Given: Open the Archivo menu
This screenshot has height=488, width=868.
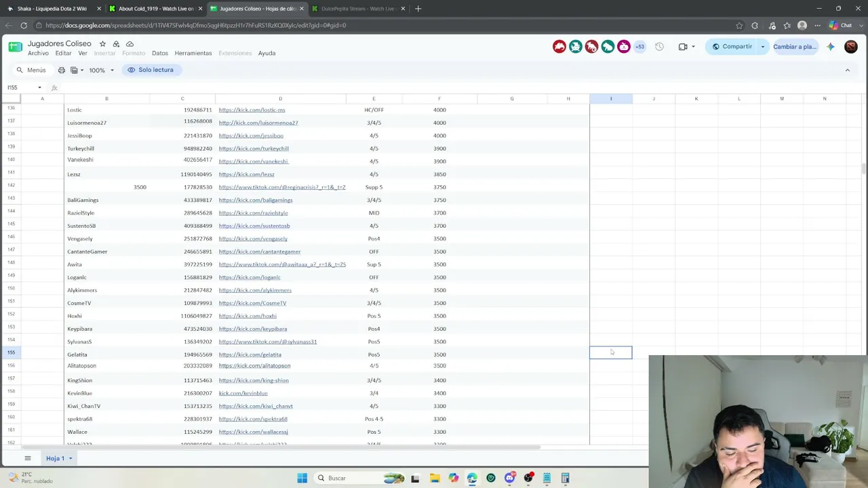Looking at the screenshot, I should (x=38, y=53).
